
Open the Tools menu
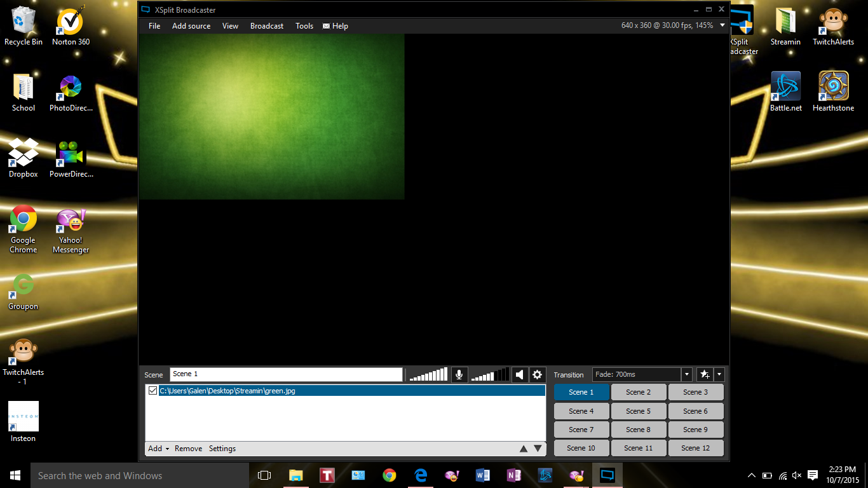tap(304, 26)
